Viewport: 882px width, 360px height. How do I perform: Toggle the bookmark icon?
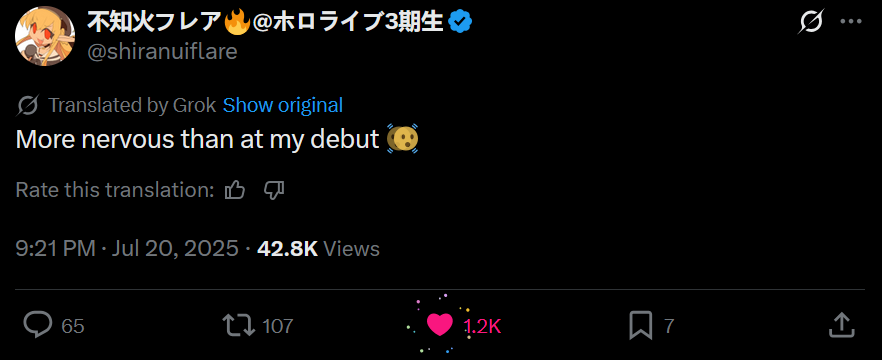(641, 325)
